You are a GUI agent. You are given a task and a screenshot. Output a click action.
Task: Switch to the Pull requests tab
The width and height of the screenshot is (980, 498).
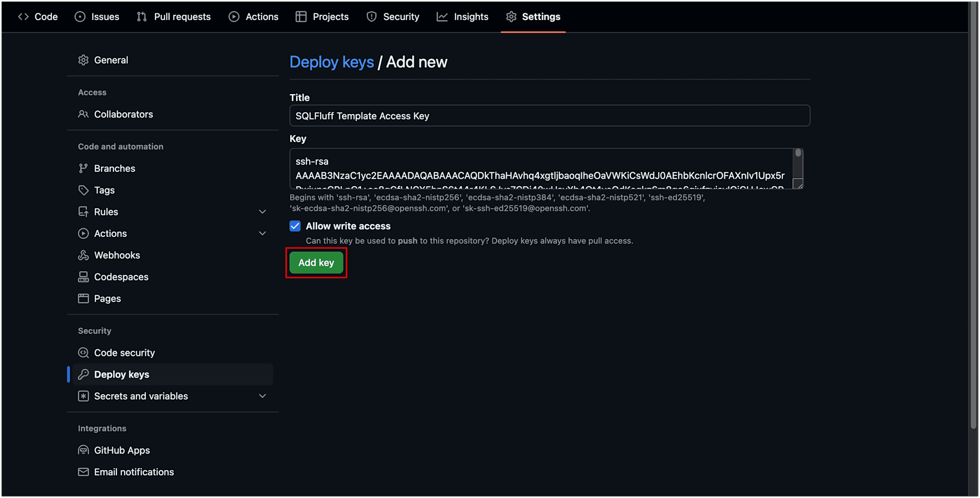174,17
